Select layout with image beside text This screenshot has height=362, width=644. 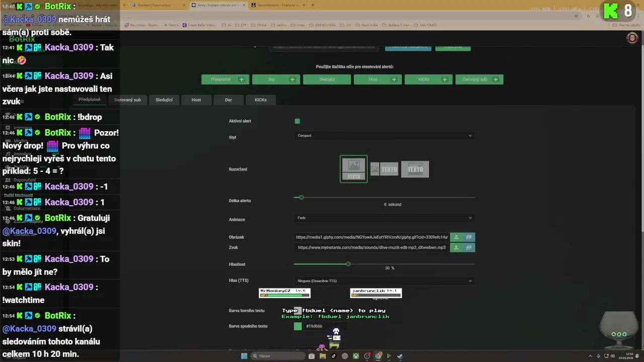tap(384, 169)
